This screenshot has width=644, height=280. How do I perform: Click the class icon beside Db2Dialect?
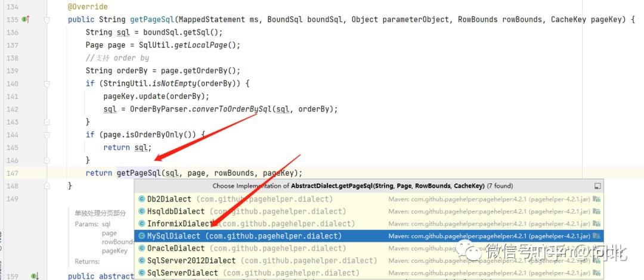pyautogui.click(x=142, y=199)
